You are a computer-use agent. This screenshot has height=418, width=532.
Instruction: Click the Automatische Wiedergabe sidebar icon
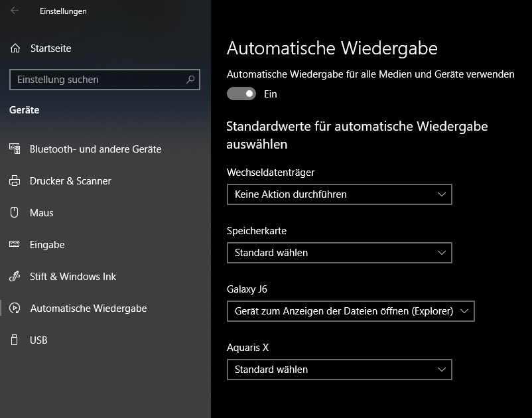pyautogui.click(x=15, y=309)
